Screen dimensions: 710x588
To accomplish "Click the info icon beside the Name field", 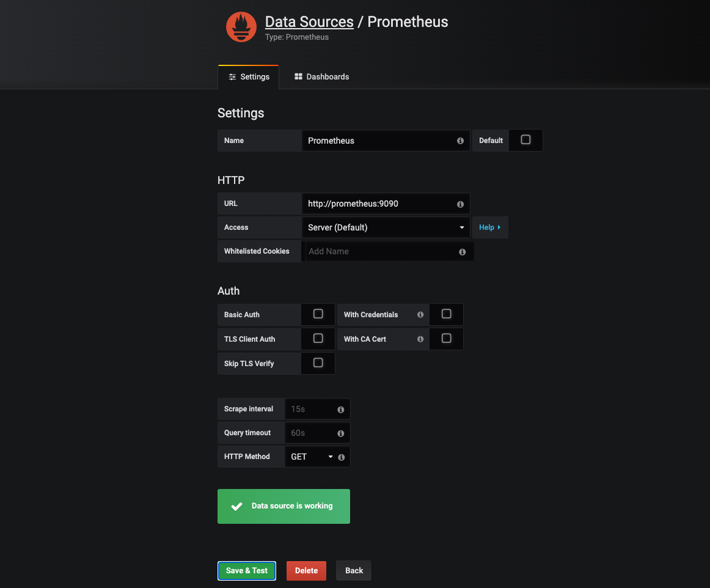I will [460, 141].
